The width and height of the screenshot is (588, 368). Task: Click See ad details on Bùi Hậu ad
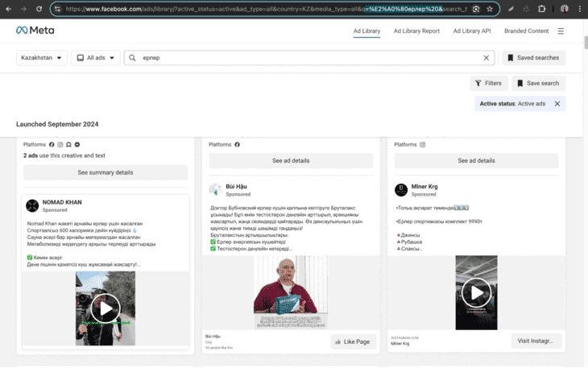point(291,161)
